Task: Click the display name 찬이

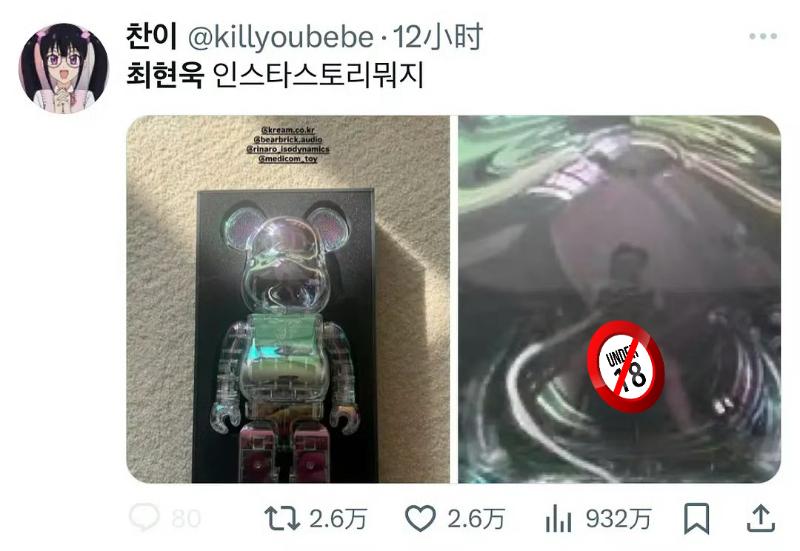Action: [152, 37]
